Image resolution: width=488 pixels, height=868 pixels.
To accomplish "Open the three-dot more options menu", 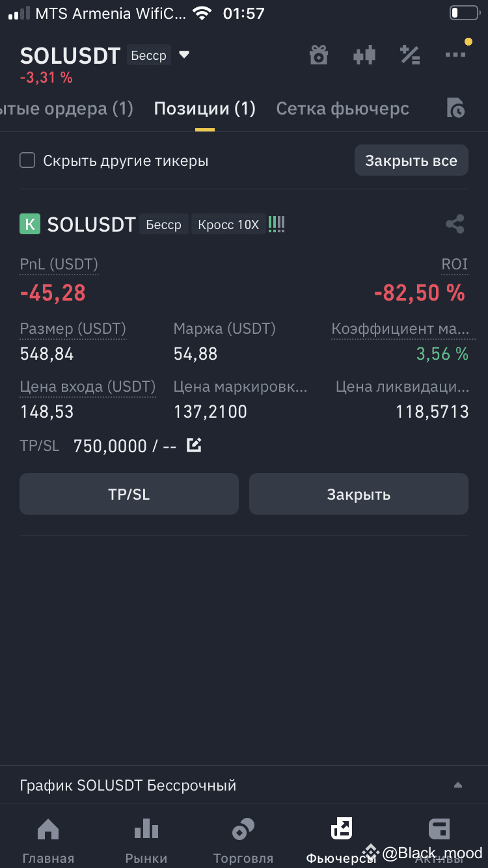I will point(455,55).
